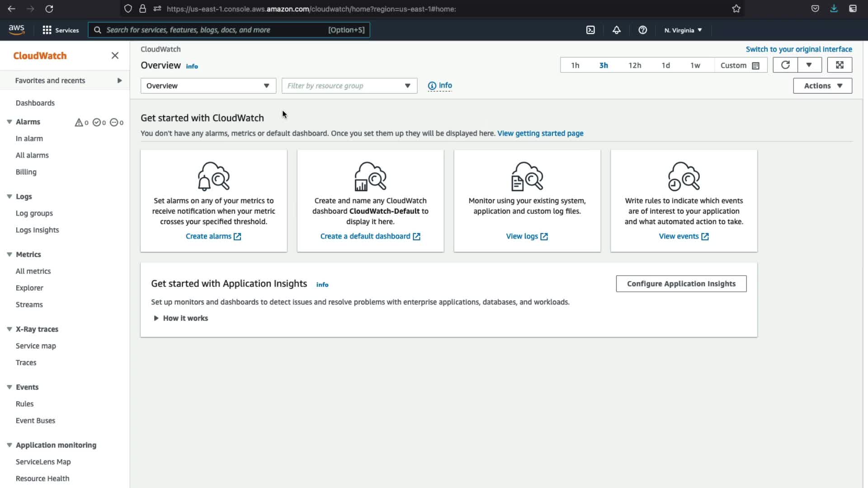The height and width of the screenshot is (488, 868).
Task: Enter fullscreen mode icon
Action: [840, 65]
